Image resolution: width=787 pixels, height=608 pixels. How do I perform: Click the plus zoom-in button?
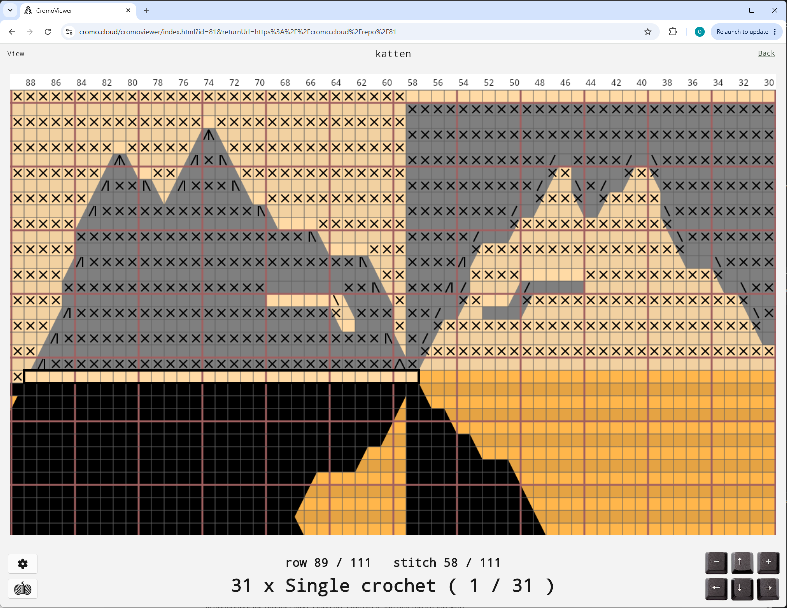[x=768, y=562]
